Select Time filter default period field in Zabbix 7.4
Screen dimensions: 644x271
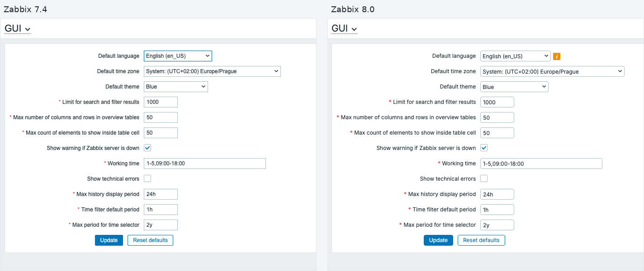tap(161, 210)
